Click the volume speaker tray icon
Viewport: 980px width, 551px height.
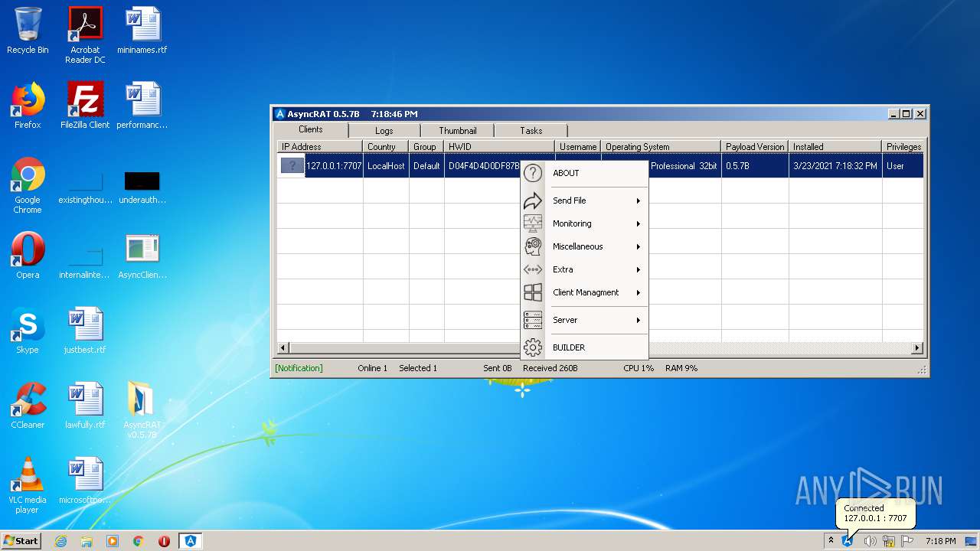870,541
